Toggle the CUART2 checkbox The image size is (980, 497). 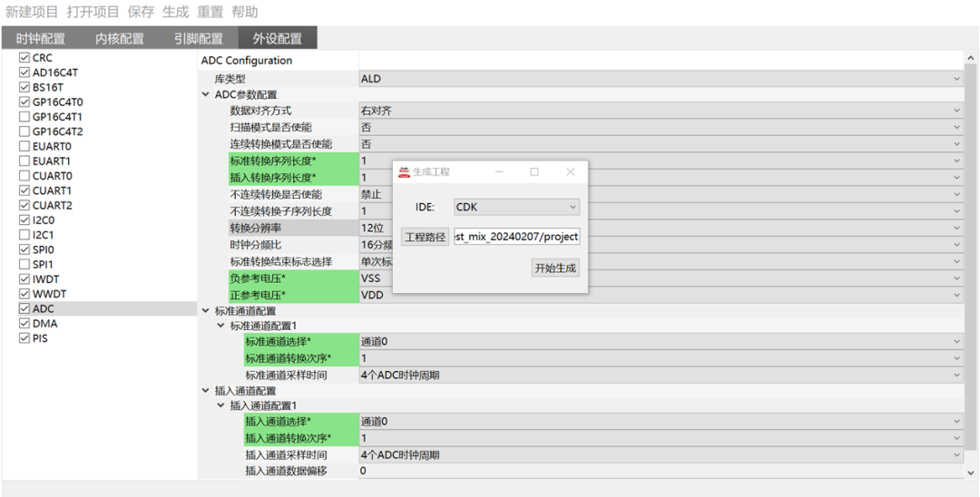point(24,205)
